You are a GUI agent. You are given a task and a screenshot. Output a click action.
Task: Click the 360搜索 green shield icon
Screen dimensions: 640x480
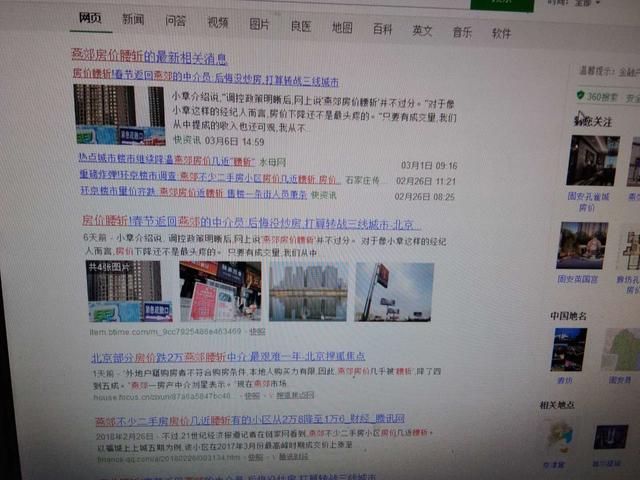click(x=580, y=95)
